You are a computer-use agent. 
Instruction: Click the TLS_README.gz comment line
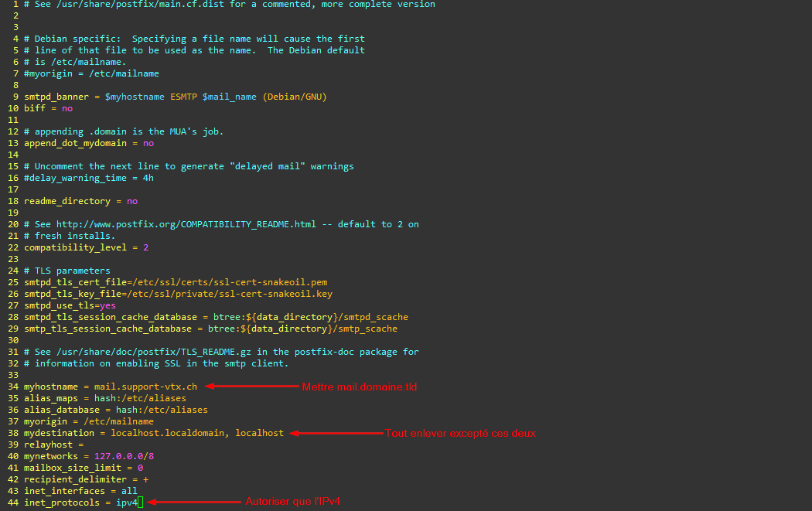click(x=221, y=352)
